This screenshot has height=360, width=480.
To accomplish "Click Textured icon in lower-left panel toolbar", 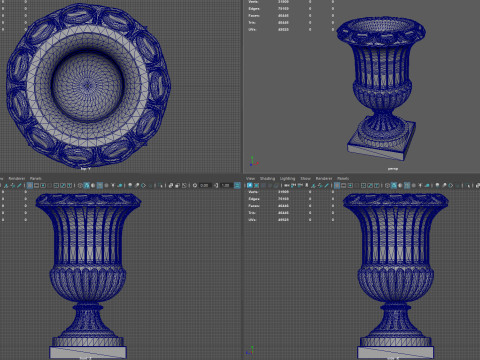I will [106, 185].
